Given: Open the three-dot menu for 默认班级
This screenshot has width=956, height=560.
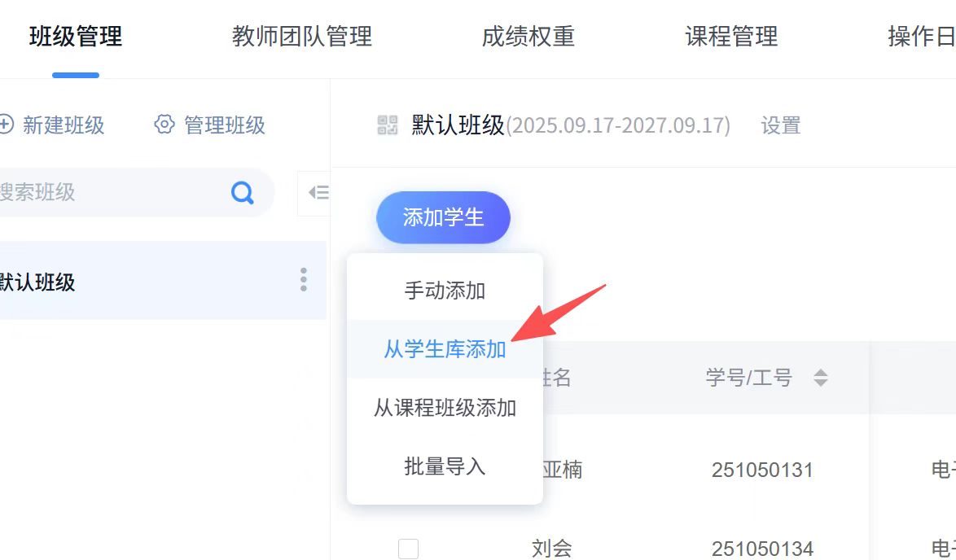Looking at the screenshot, I should tap(304, 280).
